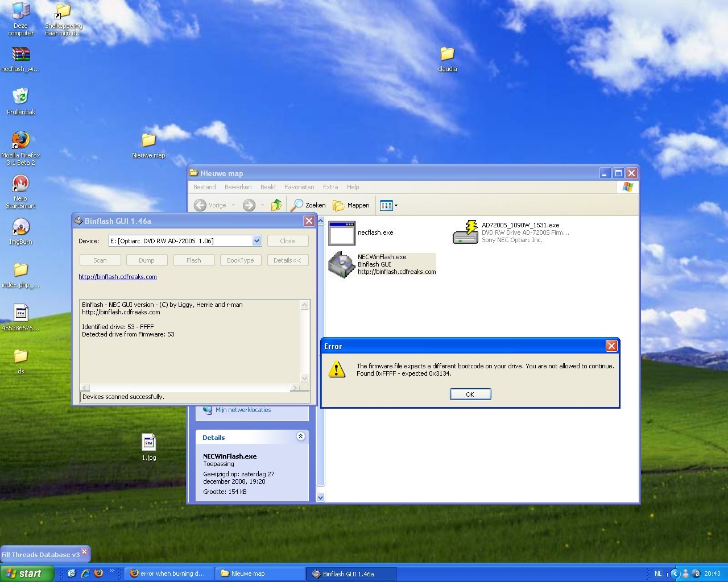Select the 455386676... image file icon
Image resolution: width=728 pixels, height=582 pixels.
tap(20, 318)
